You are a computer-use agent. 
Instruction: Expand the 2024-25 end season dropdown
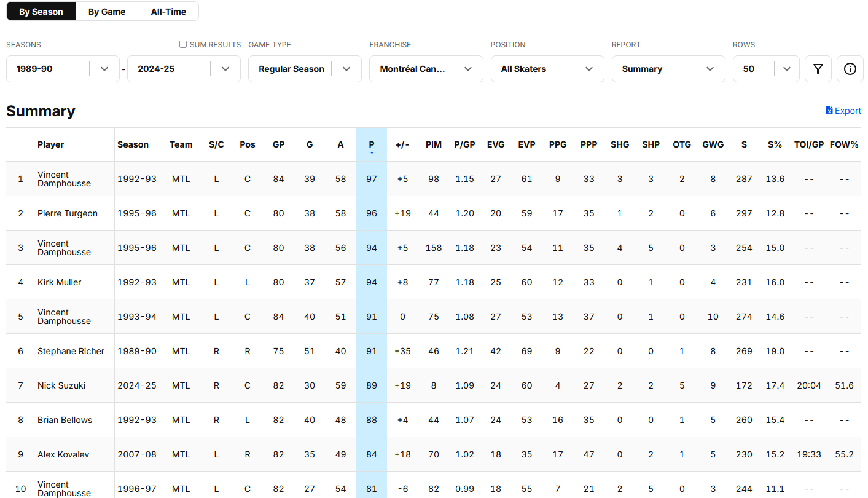pyautogui.click(x=184, y=69)
